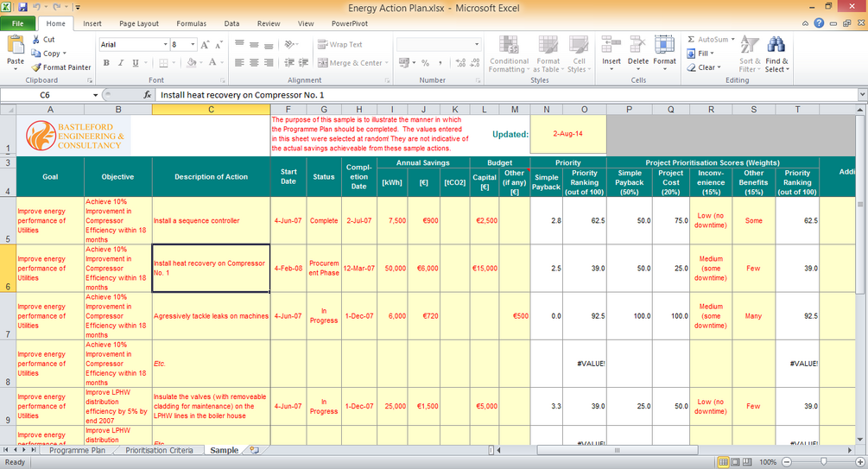The height and width of the screenshot is (469, 868).
Task: Apply Comma Style number format
Action: coord(440,63)
